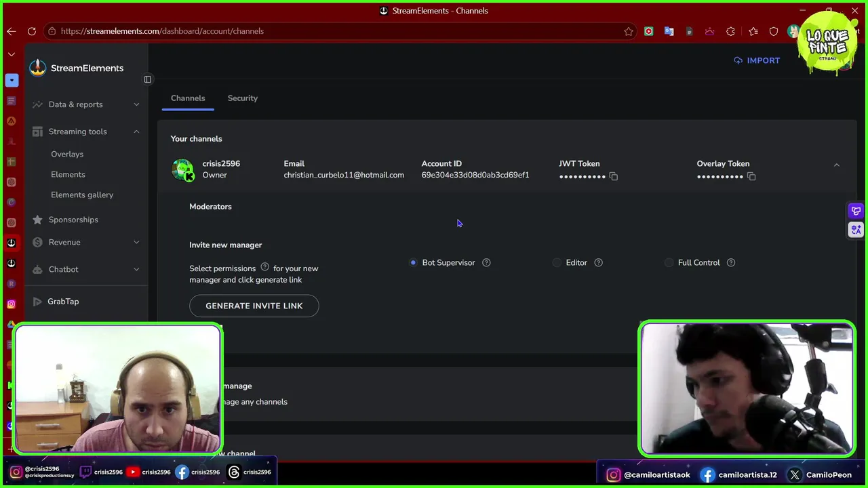Collapse the Streaming tools chevron
This screenshot has height=488, width=868.
[x=136, y=131]
